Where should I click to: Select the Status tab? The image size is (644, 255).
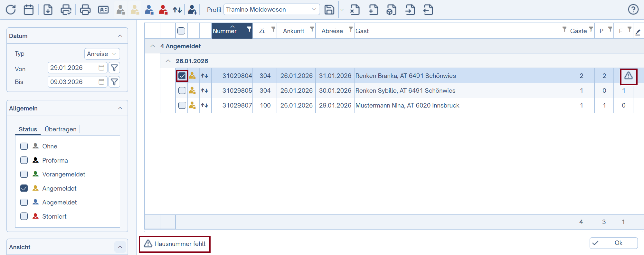[28, 129]
